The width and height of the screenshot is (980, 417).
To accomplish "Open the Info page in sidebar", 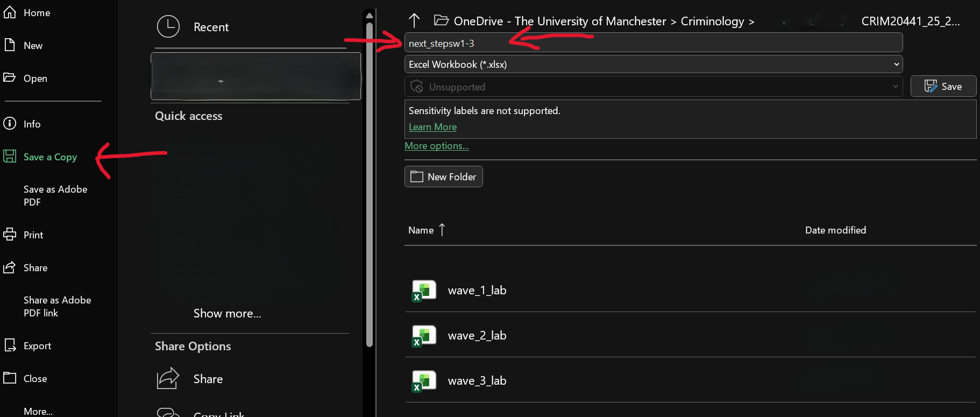I will [x=32, y=124].
